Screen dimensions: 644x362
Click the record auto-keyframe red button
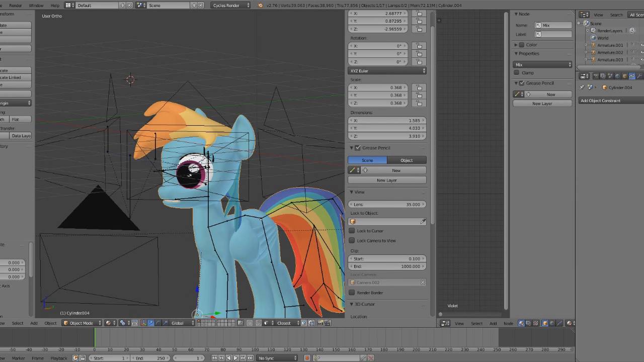tap(307, 358)
